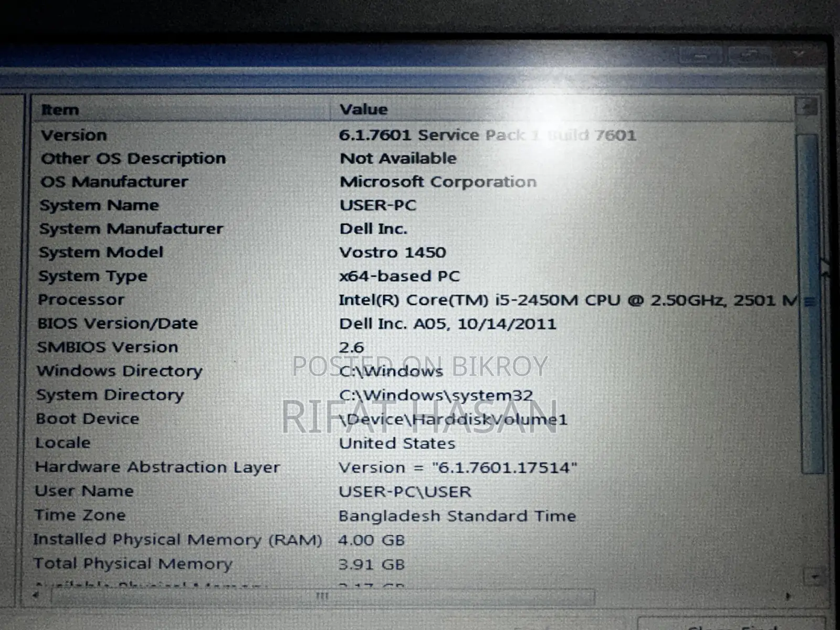Click the "Dell Inc." manufacturer value

point(373,229)
